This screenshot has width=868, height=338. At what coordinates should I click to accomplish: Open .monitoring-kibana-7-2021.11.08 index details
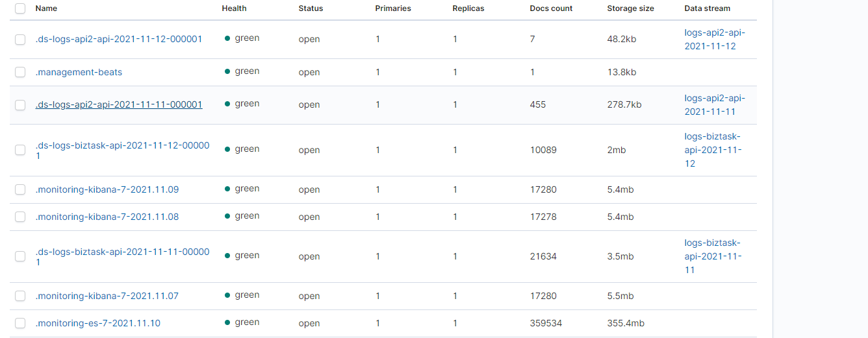(x=107, y=217)
